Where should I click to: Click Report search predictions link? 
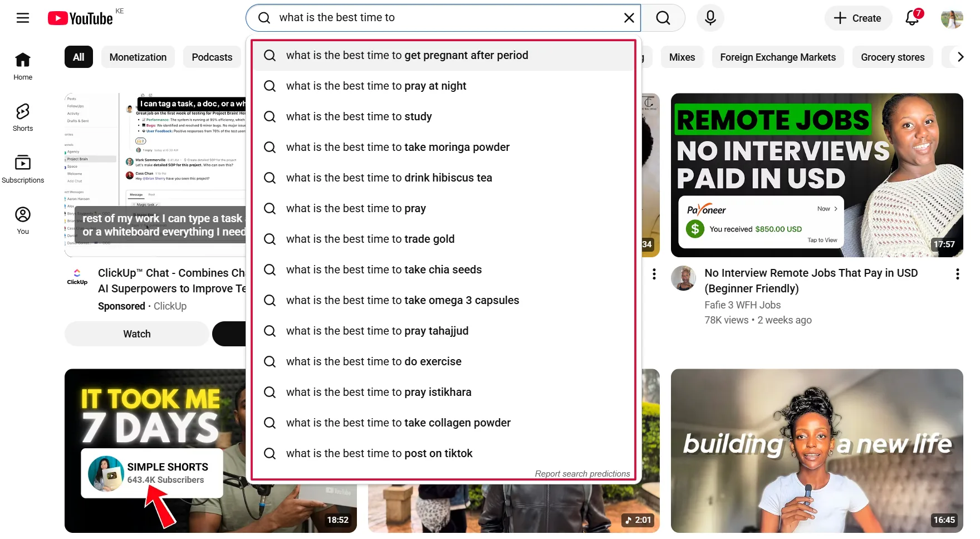point(582,474)
